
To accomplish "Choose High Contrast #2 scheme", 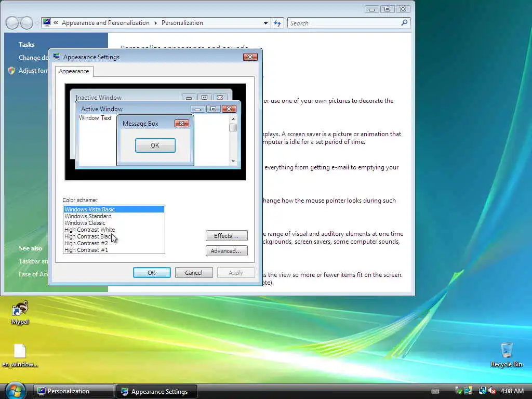I will (x=114, y=243).
